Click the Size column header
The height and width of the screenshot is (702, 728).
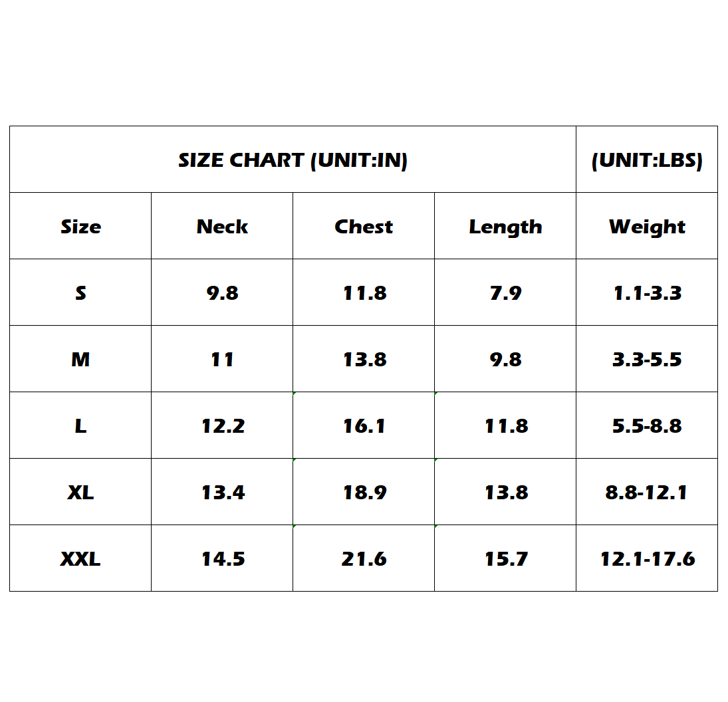click(80, 226)
